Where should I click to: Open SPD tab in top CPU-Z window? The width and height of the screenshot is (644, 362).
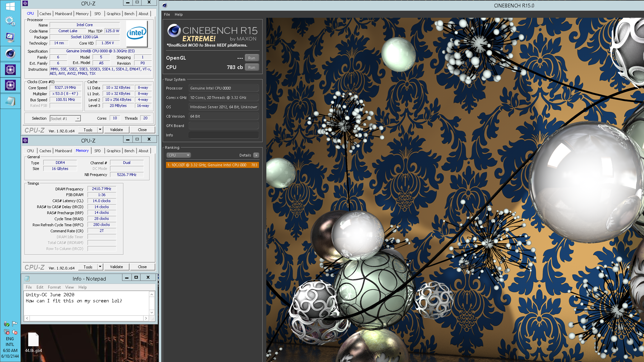click(98, 14)
